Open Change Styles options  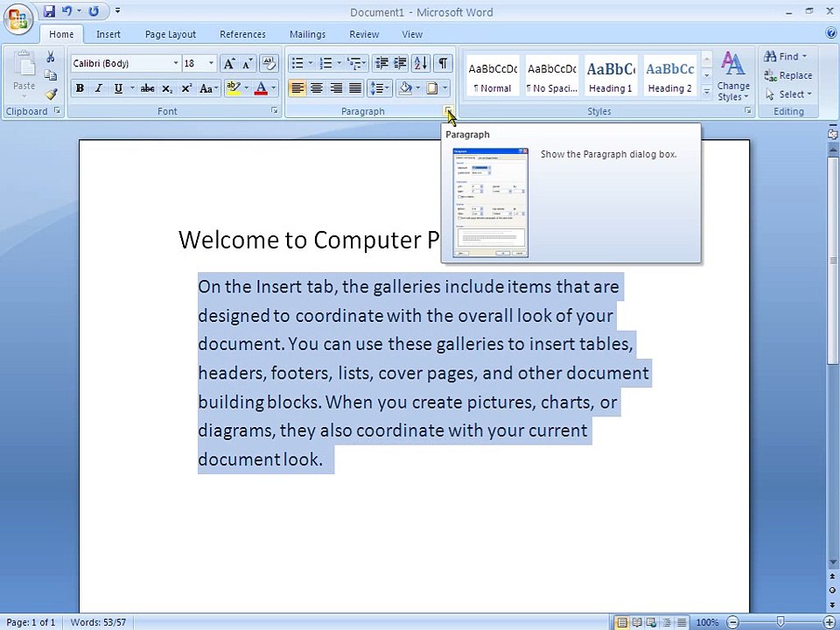[x=733, y=76]
